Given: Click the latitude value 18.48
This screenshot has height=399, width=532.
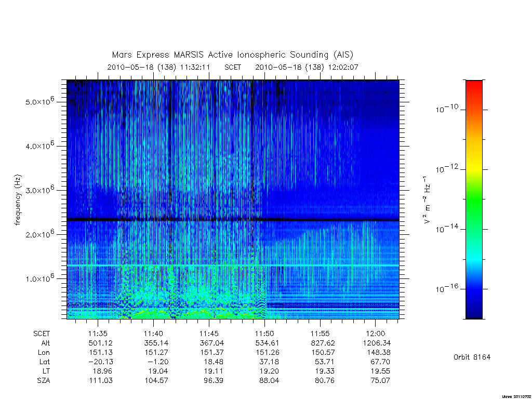Looking at the screenshot, I should [214, 362].
